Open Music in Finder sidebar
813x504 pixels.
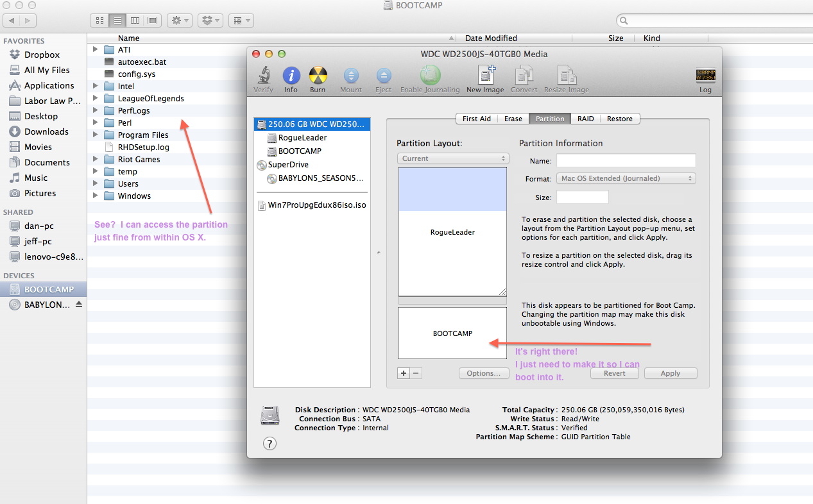pos(36,178)
